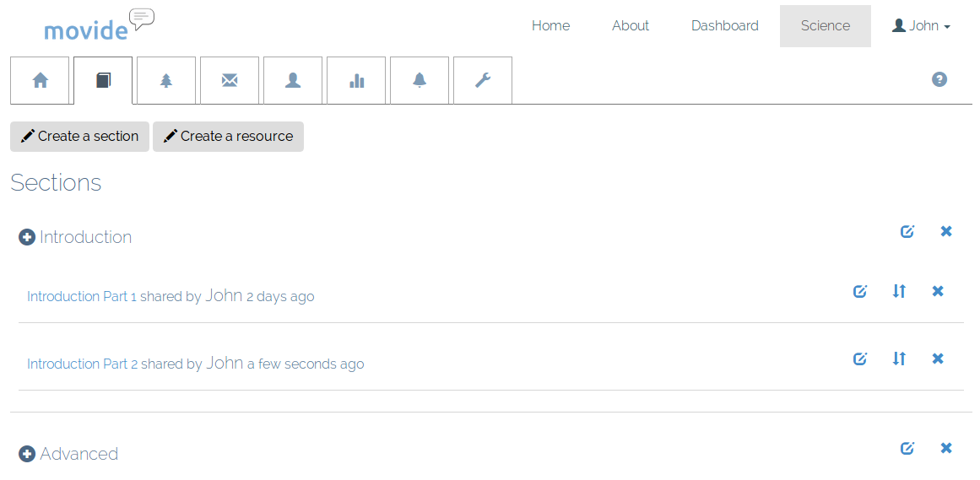
Task: Click the Advanced section title
Action: pos(79,454)
